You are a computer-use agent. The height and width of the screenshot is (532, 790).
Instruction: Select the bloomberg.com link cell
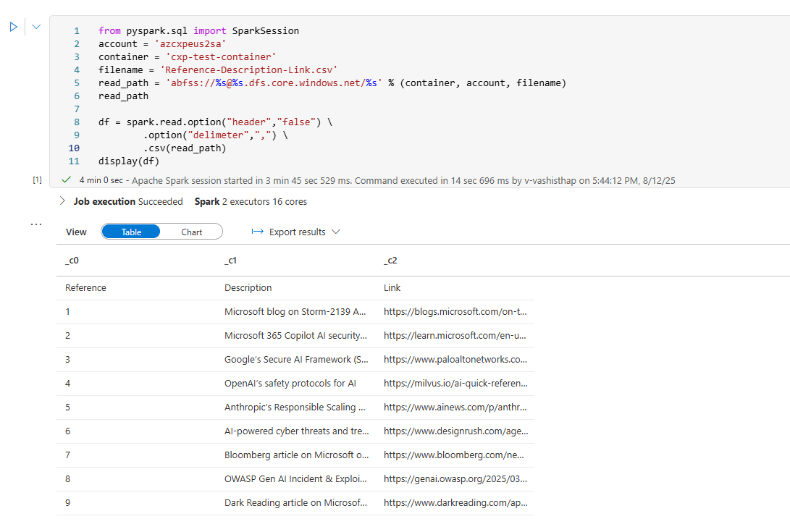click(454, 455)
